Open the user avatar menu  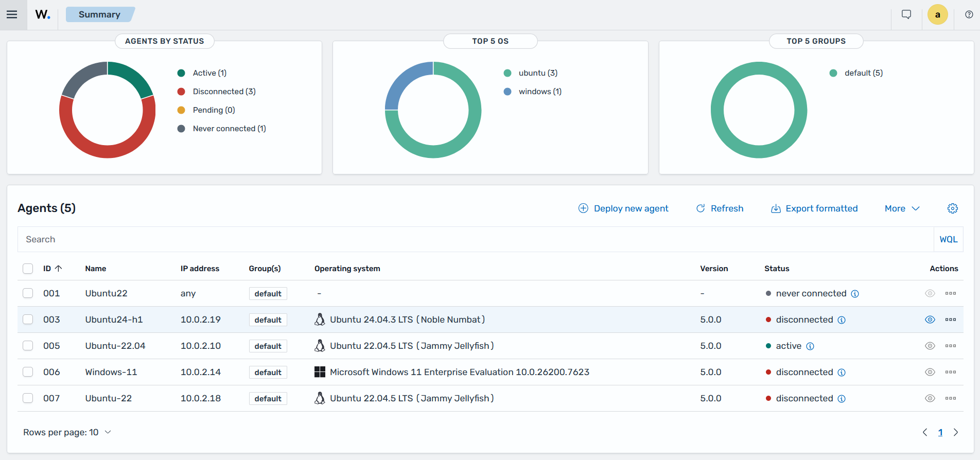[x=937, y=14]
